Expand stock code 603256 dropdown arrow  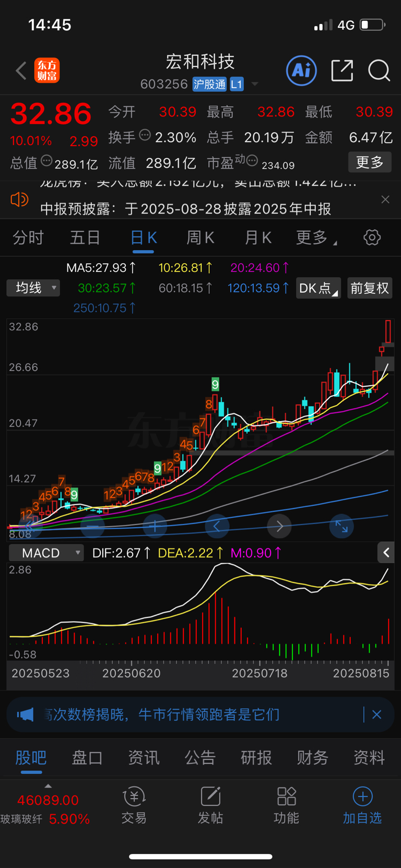click(x=255, y=84)
